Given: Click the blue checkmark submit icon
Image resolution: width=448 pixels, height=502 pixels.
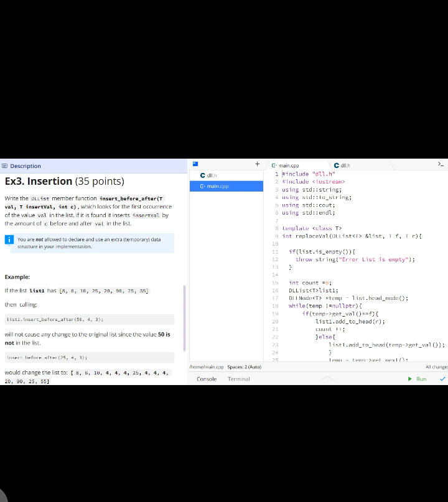Looking at the screenshot, I should point(442,379).
